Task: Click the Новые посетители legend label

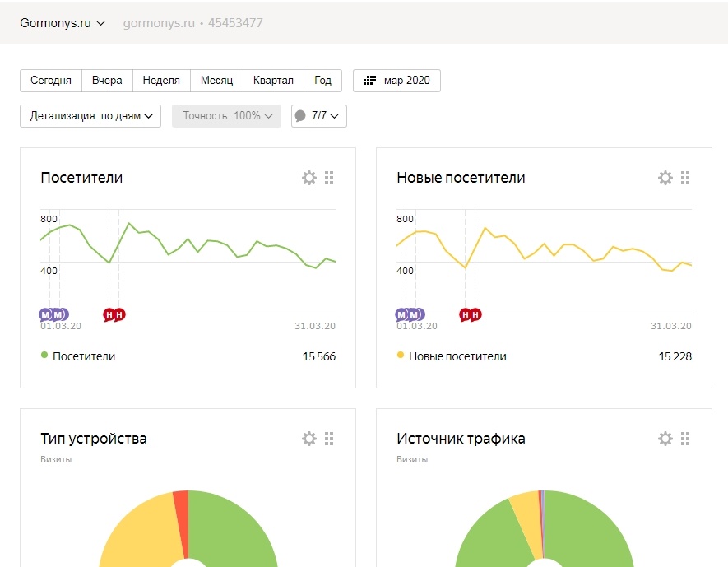Action: pos(458,356)
